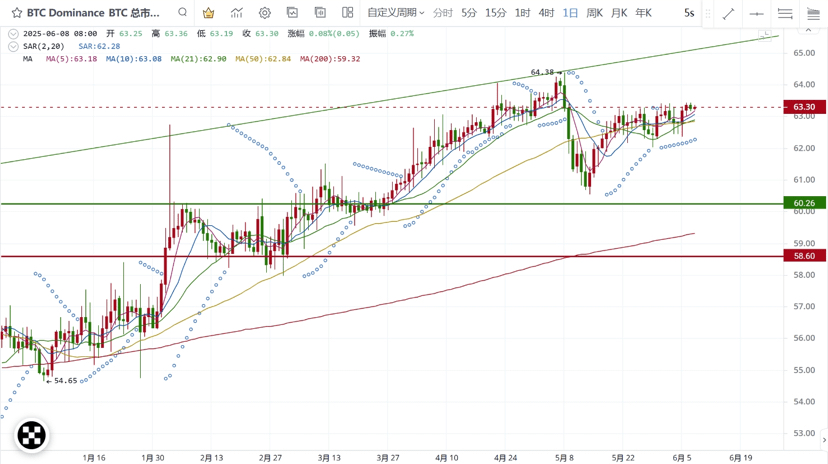Click the MA(5):63.18 legend
This screenshot has height=464, width=828.
71,59
